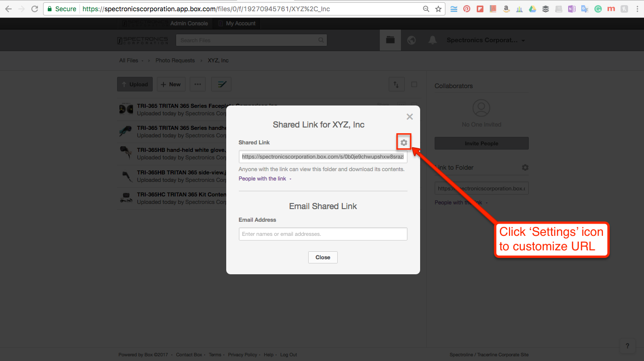Select the shared link URL text box

323,157
